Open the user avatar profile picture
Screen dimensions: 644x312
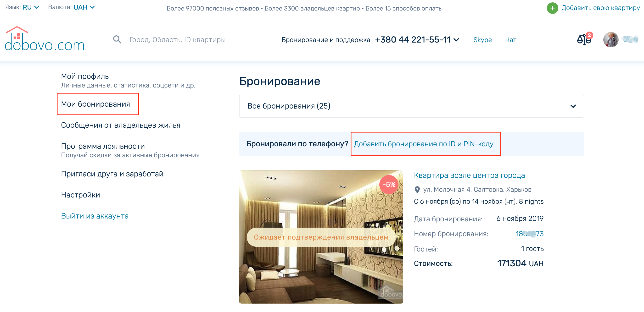611,40
